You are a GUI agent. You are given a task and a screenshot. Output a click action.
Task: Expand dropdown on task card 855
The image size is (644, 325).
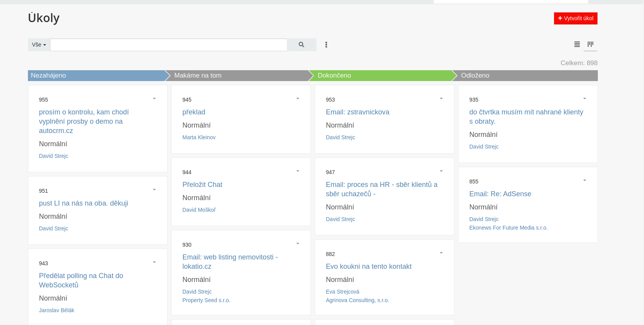click(x=585, y=180)
